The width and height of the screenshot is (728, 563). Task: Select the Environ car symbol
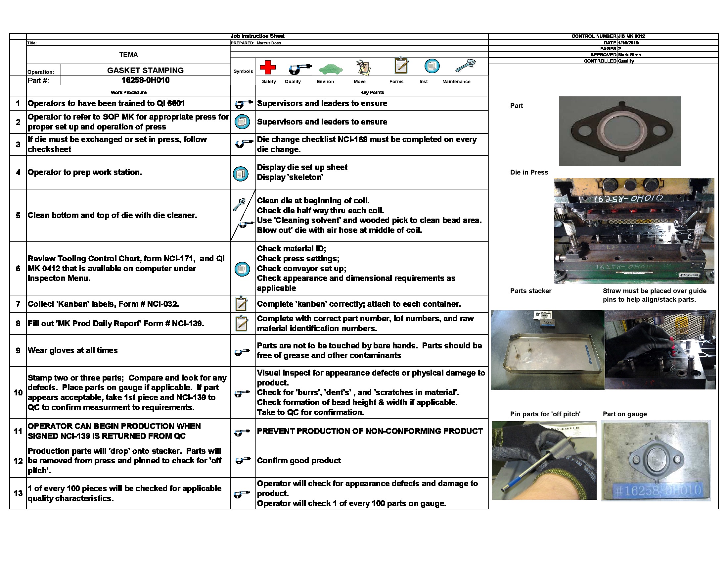(331, 69)
